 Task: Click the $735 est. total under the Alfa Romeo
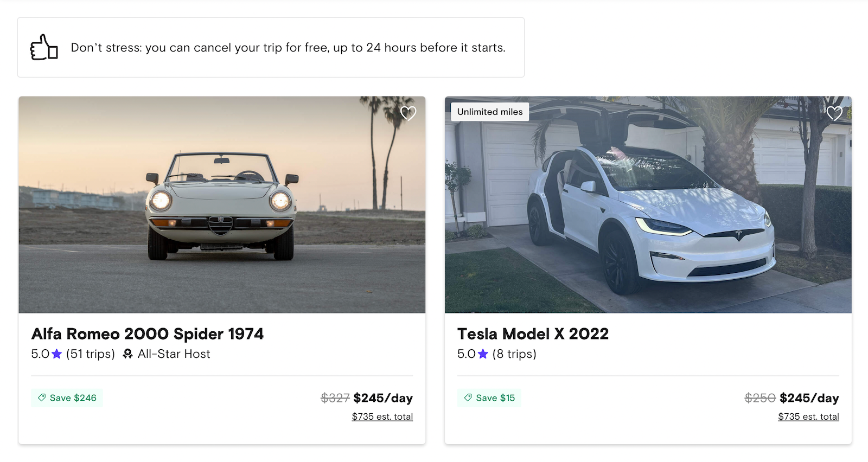coord(382,416)
